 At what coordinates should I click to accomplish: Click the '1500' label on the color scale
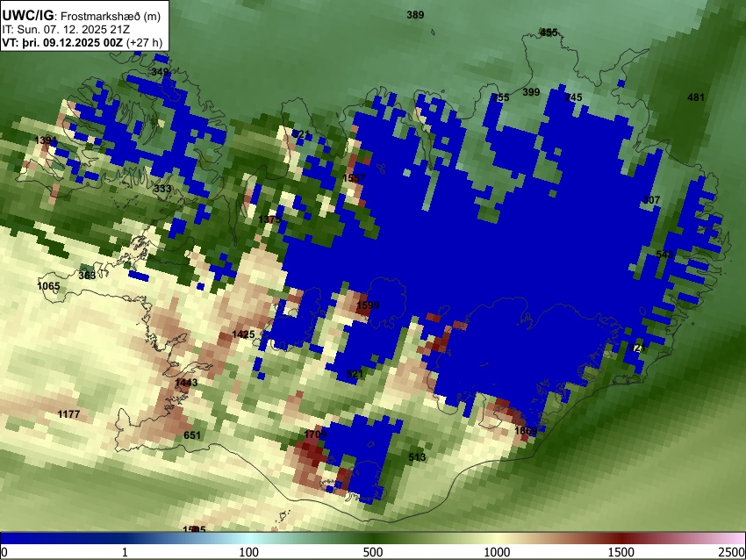621,552
